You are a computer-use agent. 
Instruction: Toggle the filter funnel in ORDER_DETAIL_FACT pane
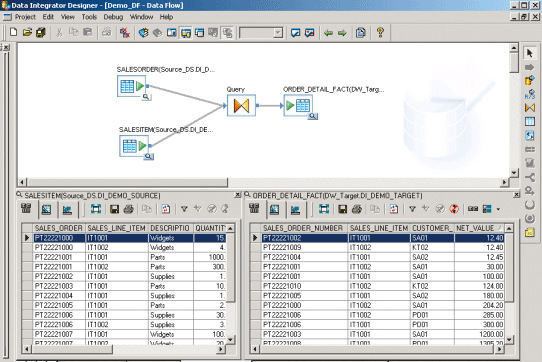coord(412,209)
